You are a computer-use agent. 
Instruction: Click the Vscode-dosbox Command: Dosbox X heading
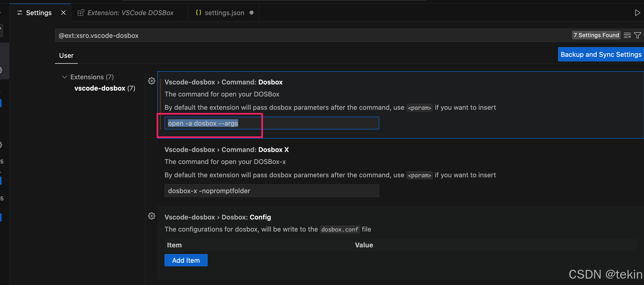tap(227, 150)
